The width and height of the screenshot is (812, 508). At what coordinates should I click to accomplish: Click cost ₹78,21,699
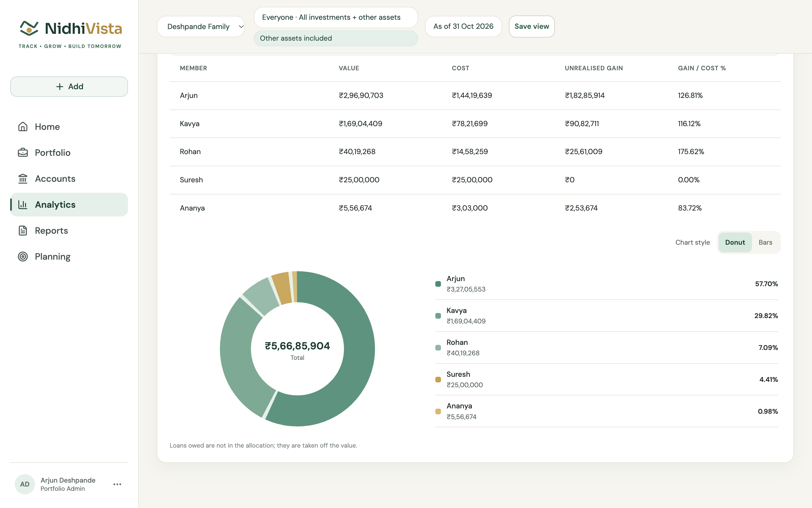[x=470, y=124]
